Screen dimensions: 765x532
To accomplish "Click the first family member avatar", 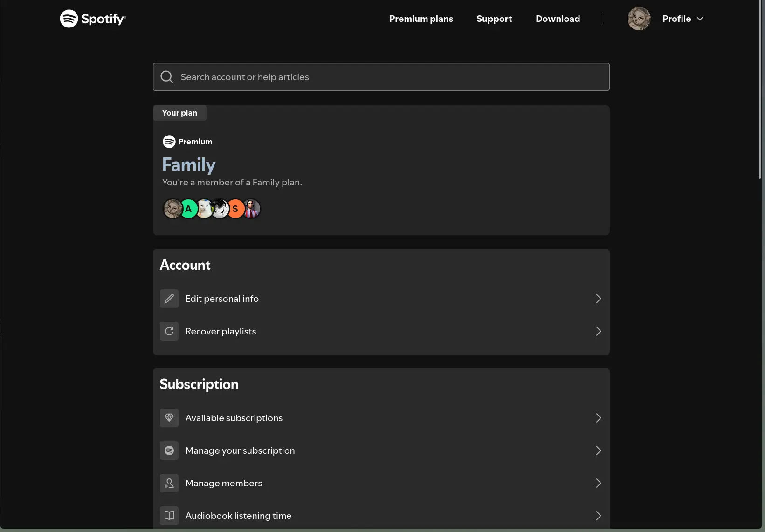I will click(172, 209).
